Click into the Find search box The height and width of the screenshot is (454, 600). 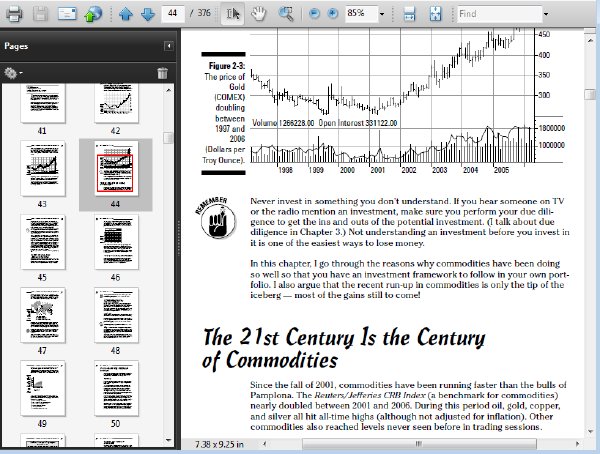pos(500,14)
